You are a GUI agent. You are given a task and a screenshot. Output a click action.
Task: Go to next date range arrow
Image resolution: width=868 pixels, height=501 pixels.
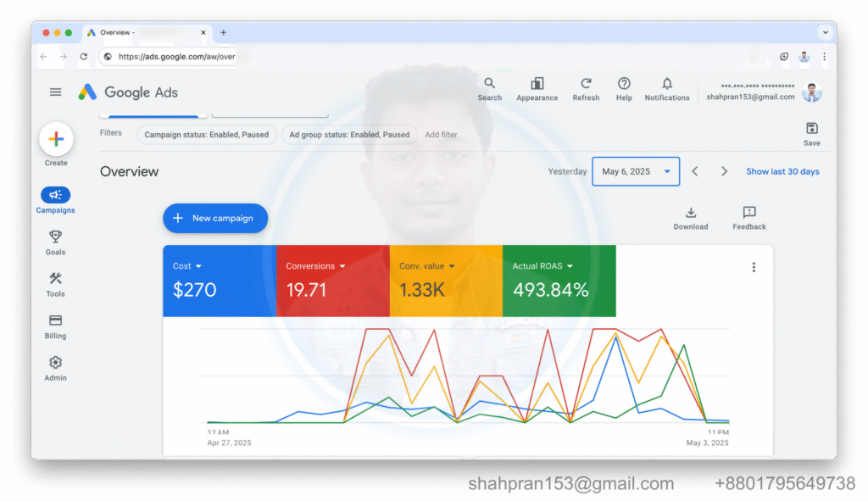724,171
